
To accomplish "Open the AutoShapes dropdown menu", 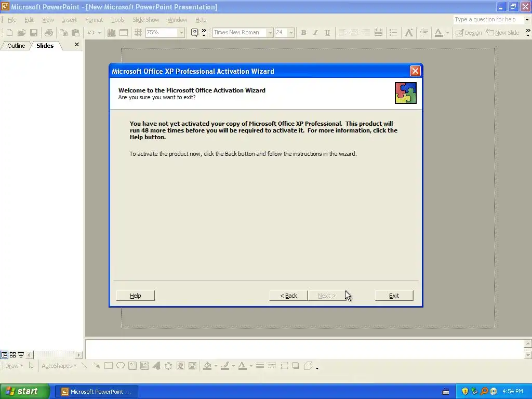I will tap(59, 366).
